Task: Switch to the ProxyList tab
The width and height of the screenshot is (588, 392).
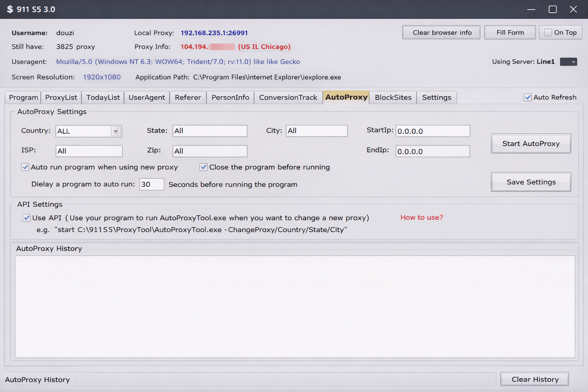Action: pos(61,97)
